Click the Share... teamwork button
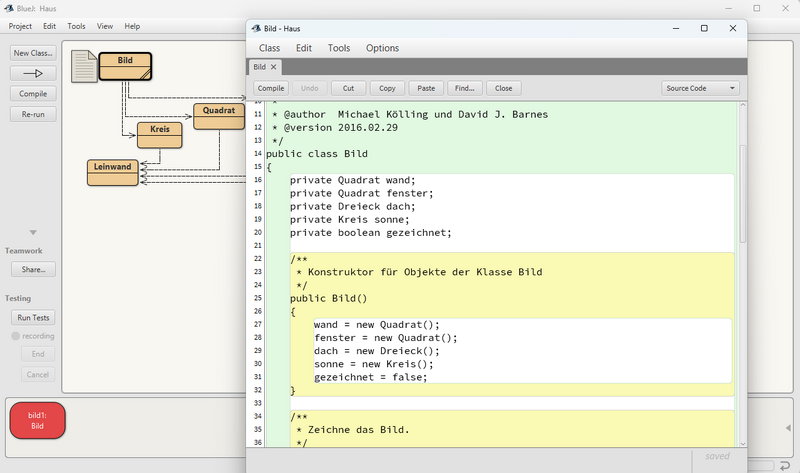This screenshot has height=473, width=800. pos(33,269)
